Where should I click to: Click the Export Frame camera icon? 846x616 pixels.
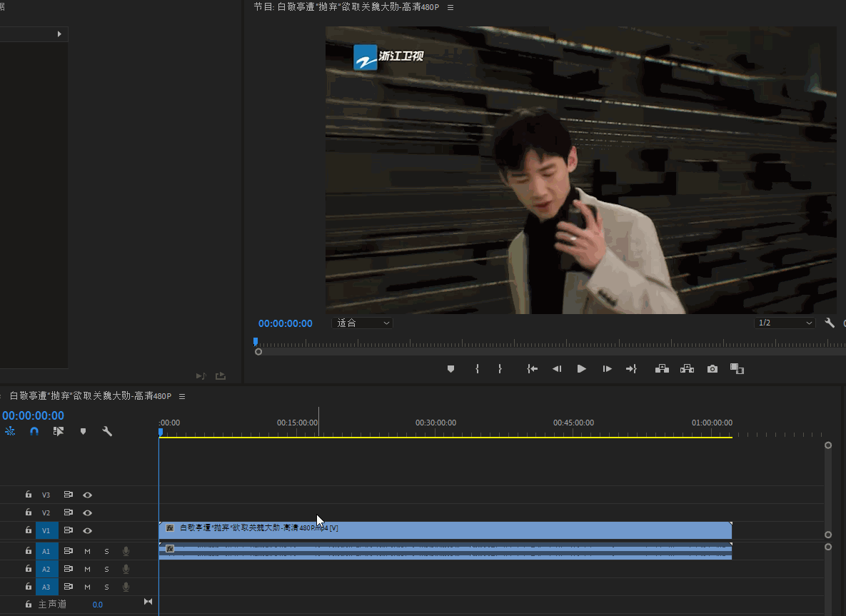click(x=712, y=369)
